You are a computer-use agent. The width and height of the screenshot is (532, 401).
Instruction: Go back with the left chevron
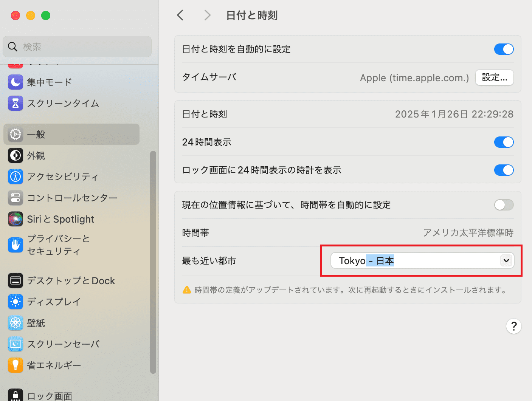coord(180,15)
